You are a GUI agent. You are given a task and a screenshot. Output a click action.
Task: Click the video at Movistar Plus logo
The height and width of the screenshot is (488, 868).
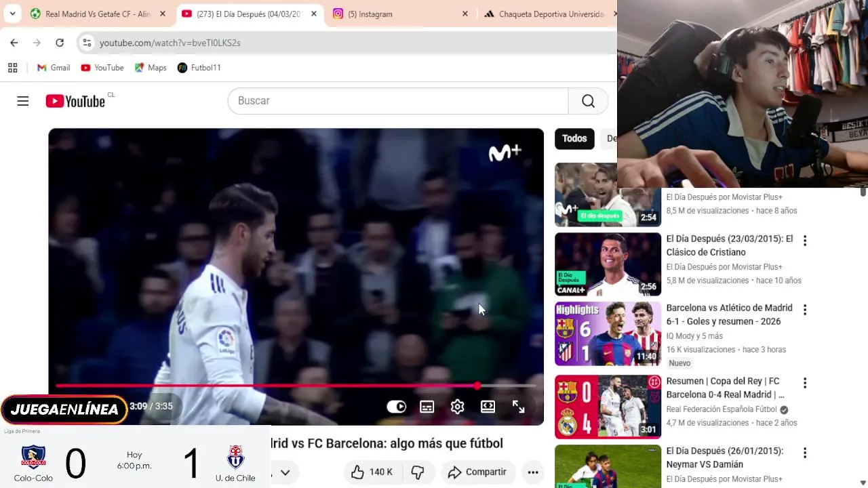coord(505,152)
